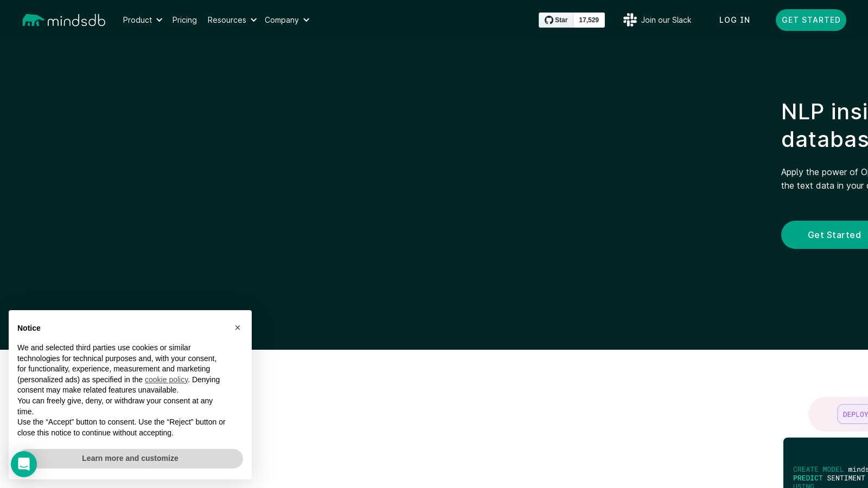
Task: Click the DEPLOY badge above code block
Action: pyautogui.click(x=854, y=414)
